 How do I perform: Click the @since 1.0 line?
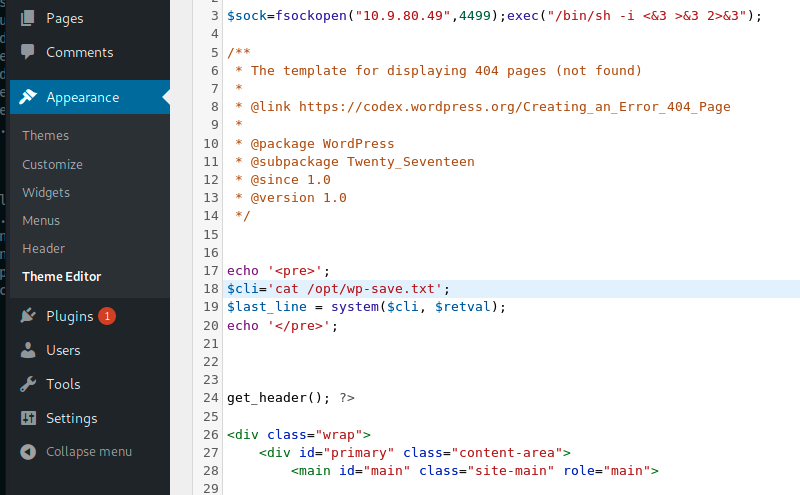coord(283,180)
